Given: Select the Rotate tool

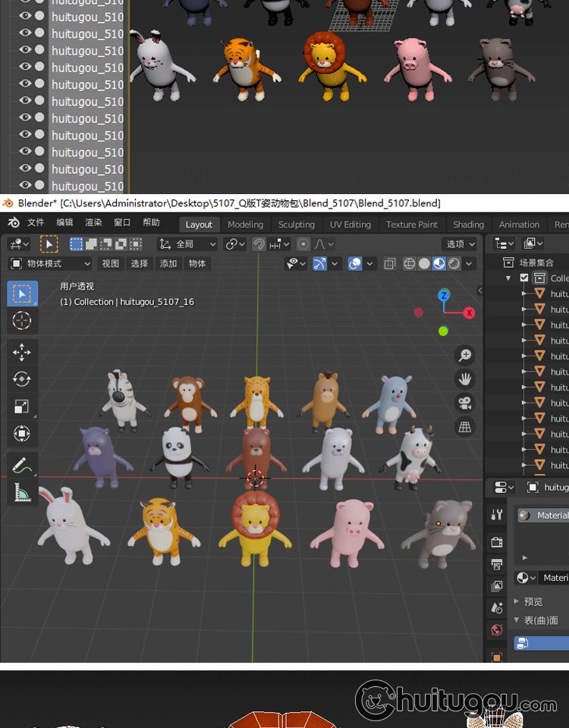Looking at the screenshot, I should (22, 379).
